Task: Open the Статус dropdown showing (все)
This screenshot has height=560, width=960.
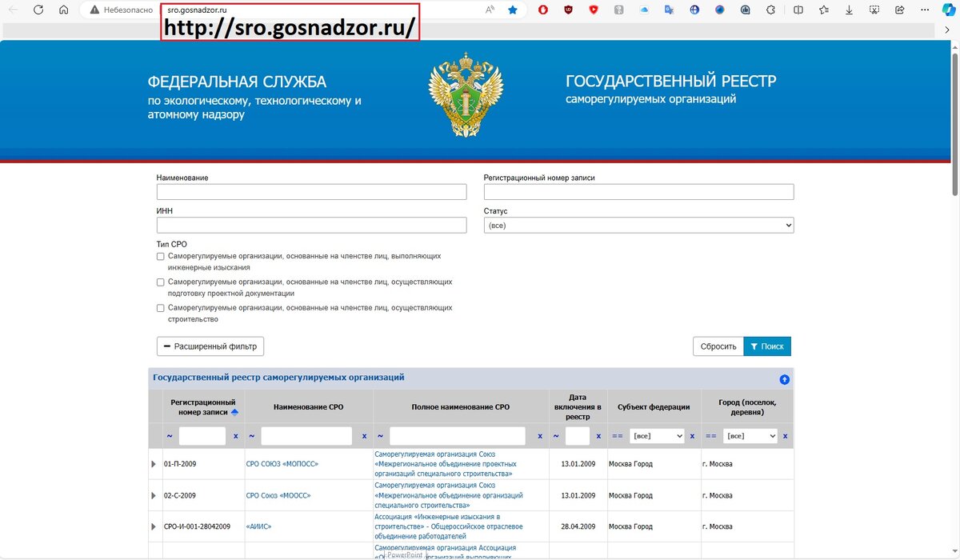Action: (x=638, y=226)
